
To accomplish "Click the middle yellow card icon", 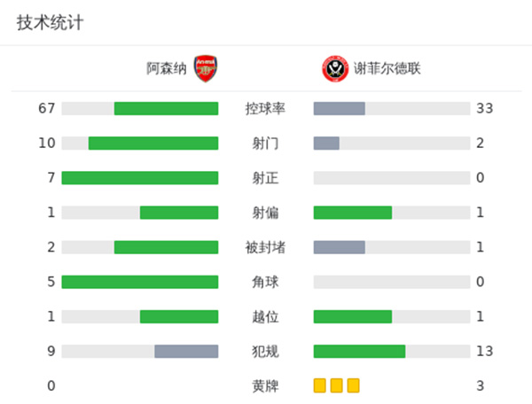I will pos(337,385).
